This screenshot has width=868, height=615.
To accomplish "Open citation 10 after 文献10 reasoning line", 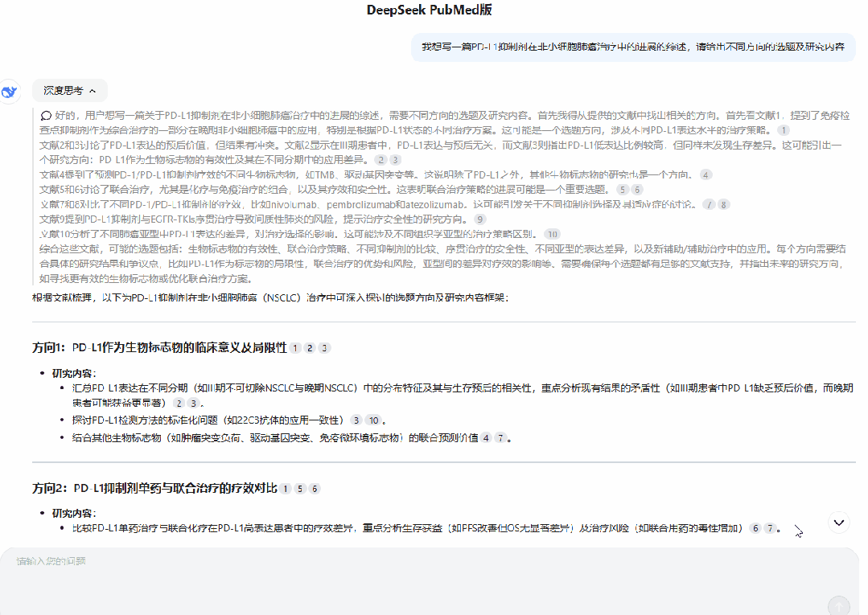I will [553, 235].
